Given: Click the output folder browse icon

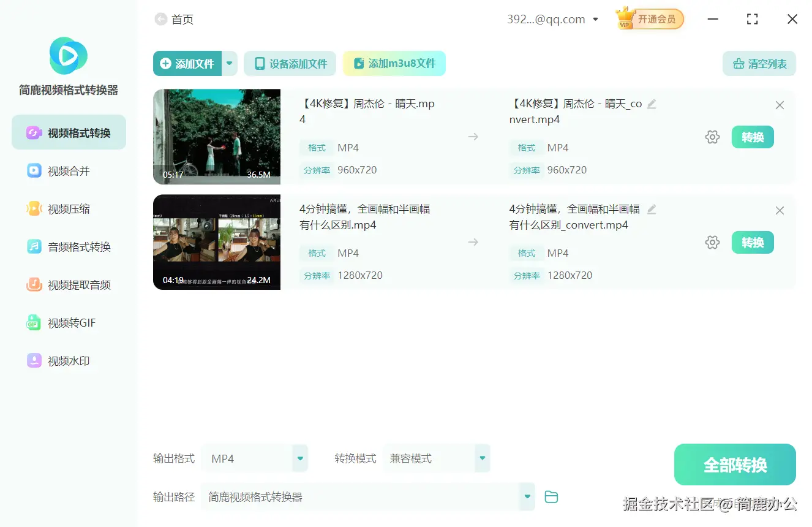Looking at the screenshot, I should [551, 497].
